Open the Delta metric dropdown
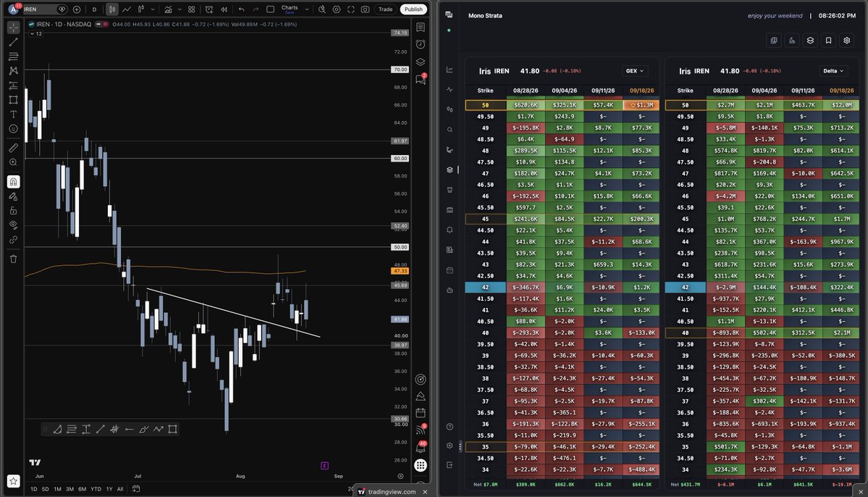Screen dimensions: 868x497 [834, 71]
